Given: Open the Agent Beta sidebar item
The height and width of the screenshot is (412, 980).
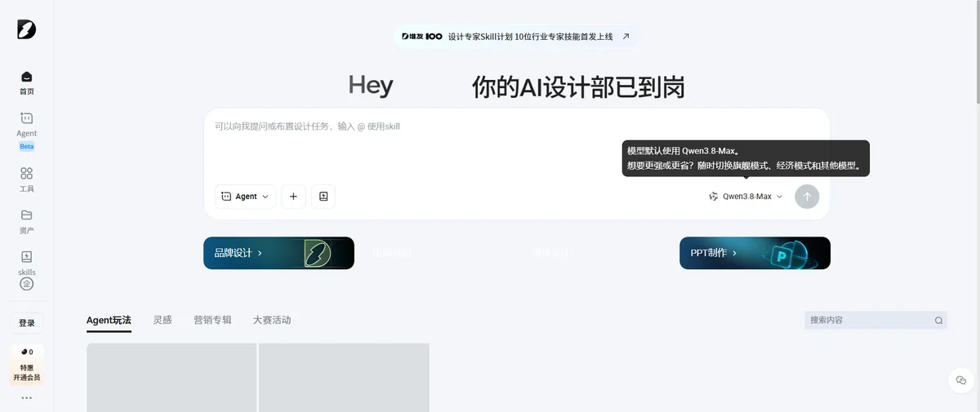Looking at the screenshot, I should pyautogui.click(x=27, y=131).
